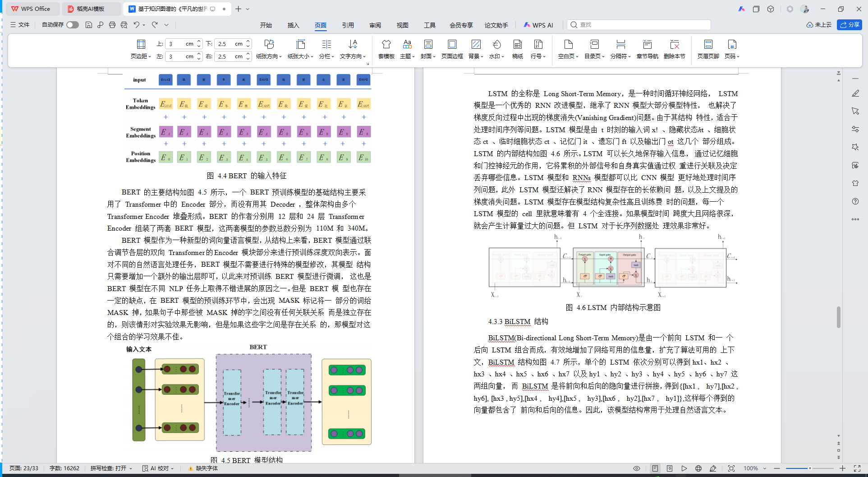Click the 未上云 cloud status button
The width and height of the screenshot is (868, 477).
(x=819, y=25)
